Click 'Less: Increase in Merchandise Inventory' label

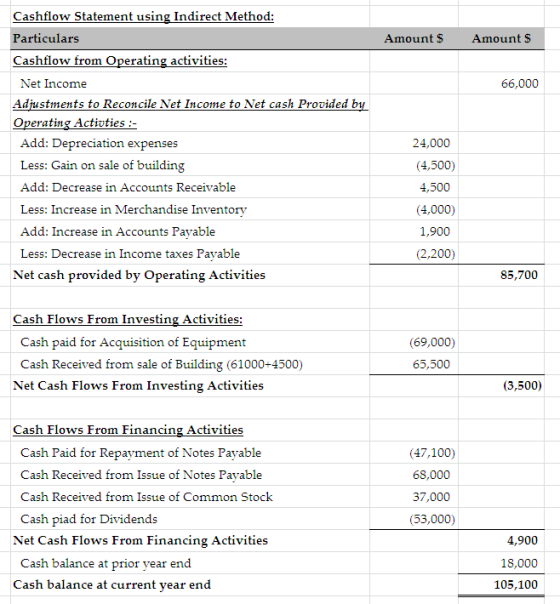(133, 210)
